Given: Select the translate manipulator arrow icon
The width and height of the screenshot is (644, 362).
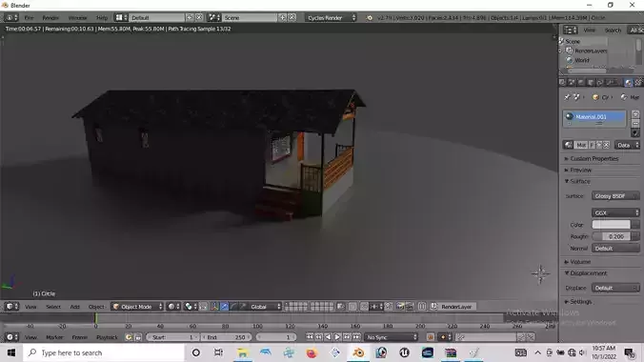Looking at the screenshot, I should (x=224, y=307).
